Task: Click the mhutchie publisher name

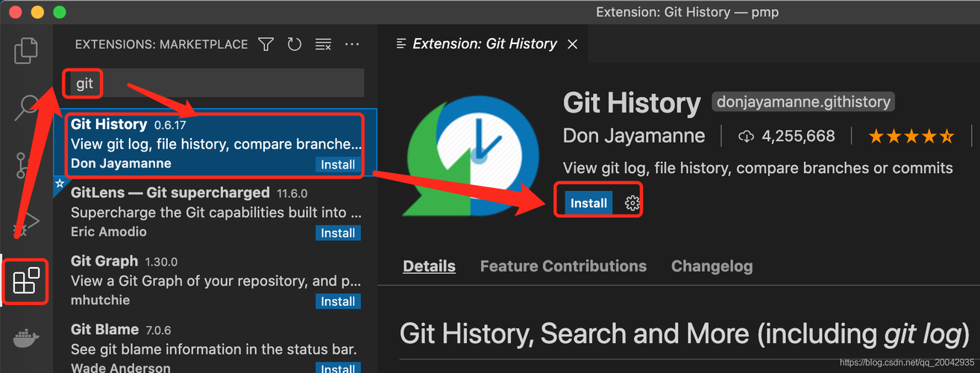Action: point(100,300)
